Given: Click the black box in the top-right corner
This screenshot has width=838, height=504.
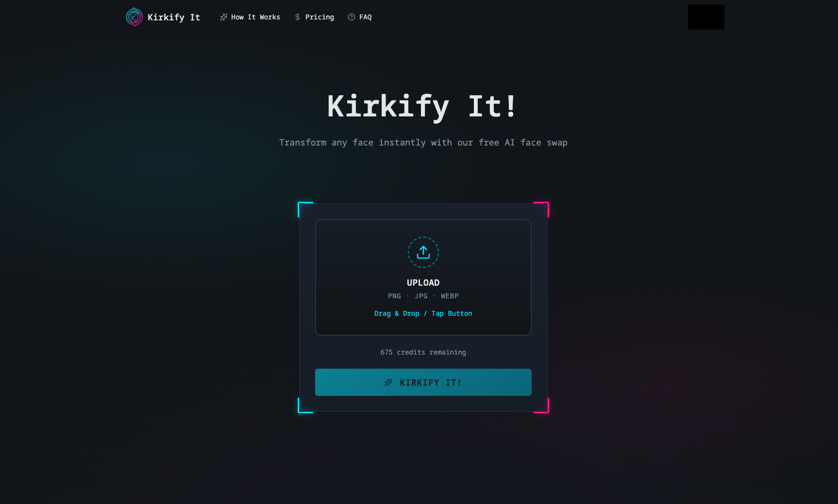Looking at the screenshot, I should [x=706, y=17].
